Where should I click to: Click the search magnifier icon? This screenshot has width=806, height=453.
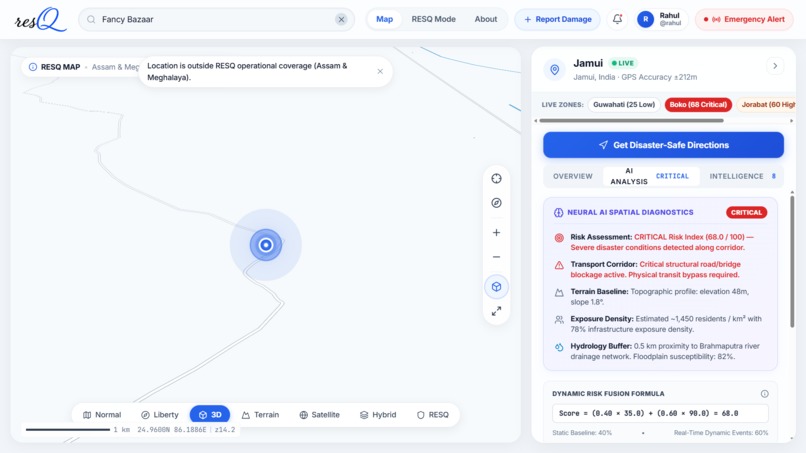pyautogui.click(x=91, y=20)
